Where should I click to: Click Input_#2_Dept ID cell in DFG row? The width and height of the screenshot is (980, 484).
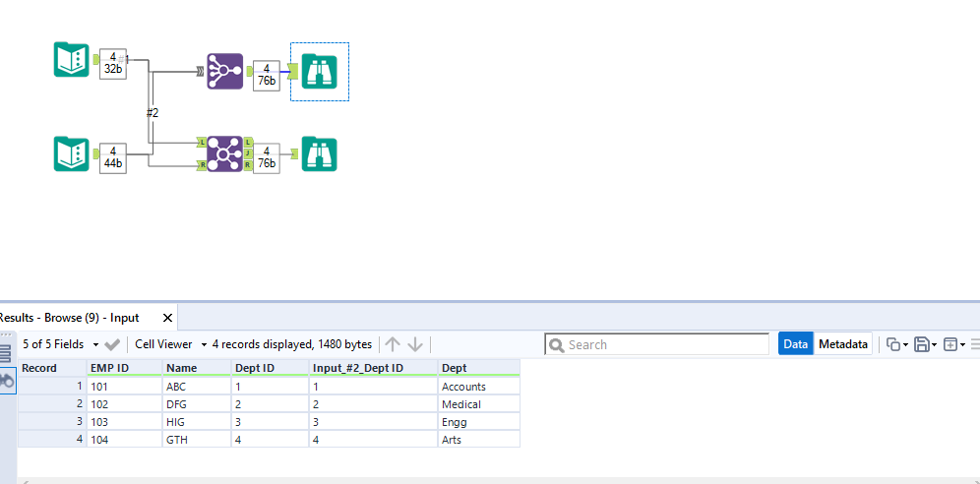click(373, 404)
